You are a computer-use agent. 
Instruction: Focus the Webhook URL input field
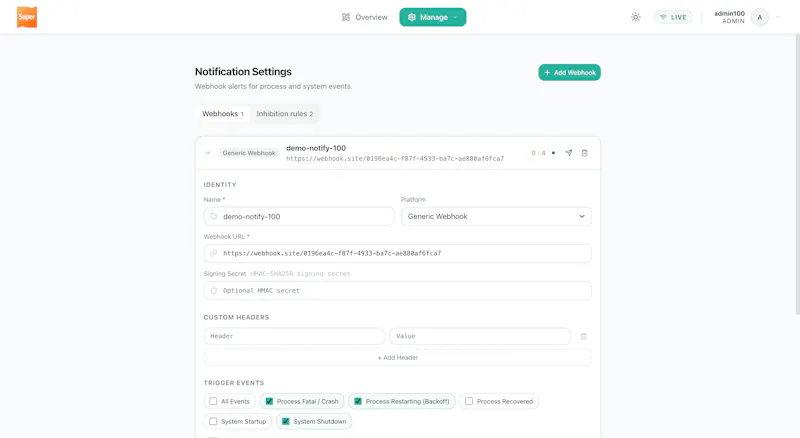pos(397,253)
